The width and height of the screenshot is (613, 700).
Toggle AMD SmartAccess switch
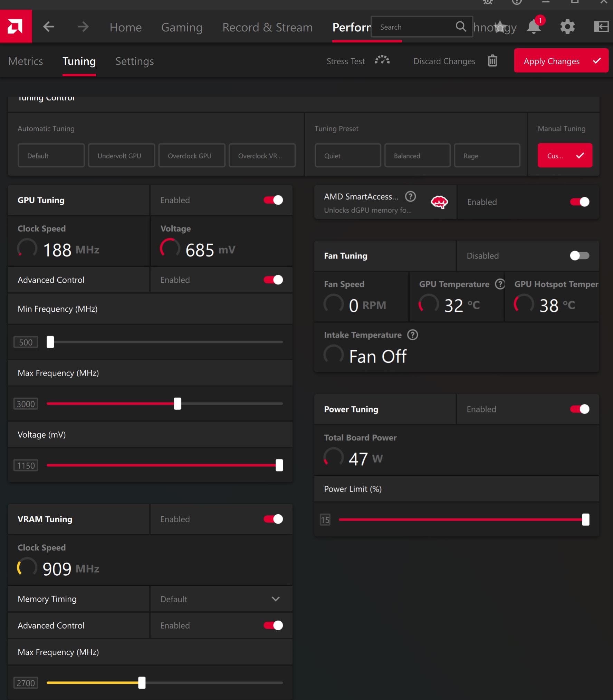tap(580, 202)
